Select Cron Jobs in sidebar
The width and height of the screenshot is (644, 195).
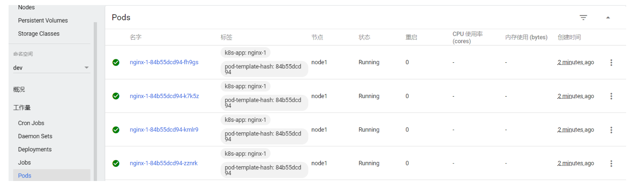point(31,123)
